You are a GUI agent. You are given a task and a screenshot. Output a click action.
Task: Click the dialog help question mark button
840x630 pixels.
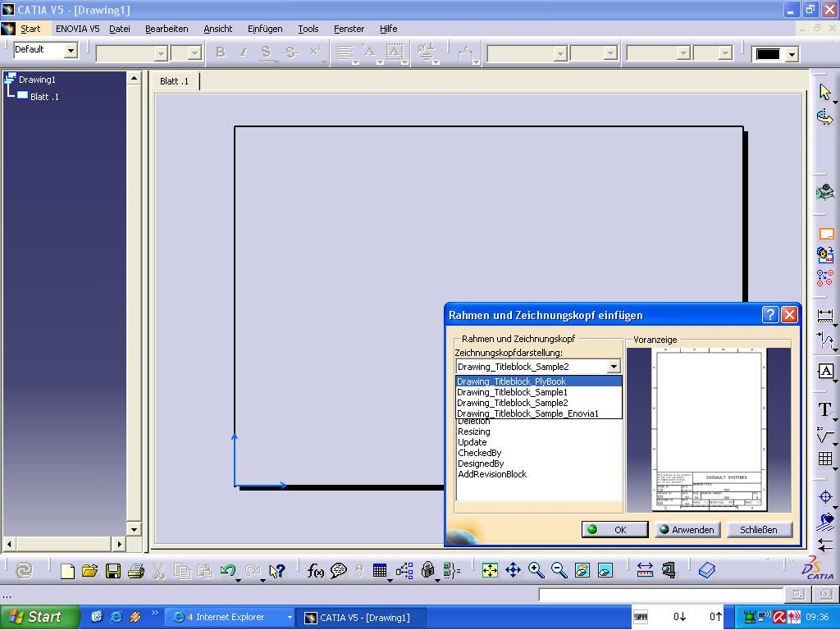point(769,314)
